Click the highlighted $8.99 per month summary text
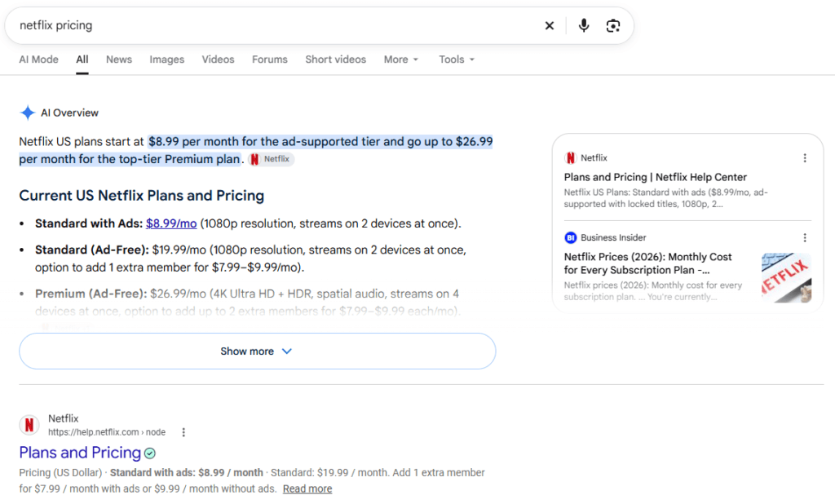835x504 pixels. pyautogui.click(x=255, y=150)
